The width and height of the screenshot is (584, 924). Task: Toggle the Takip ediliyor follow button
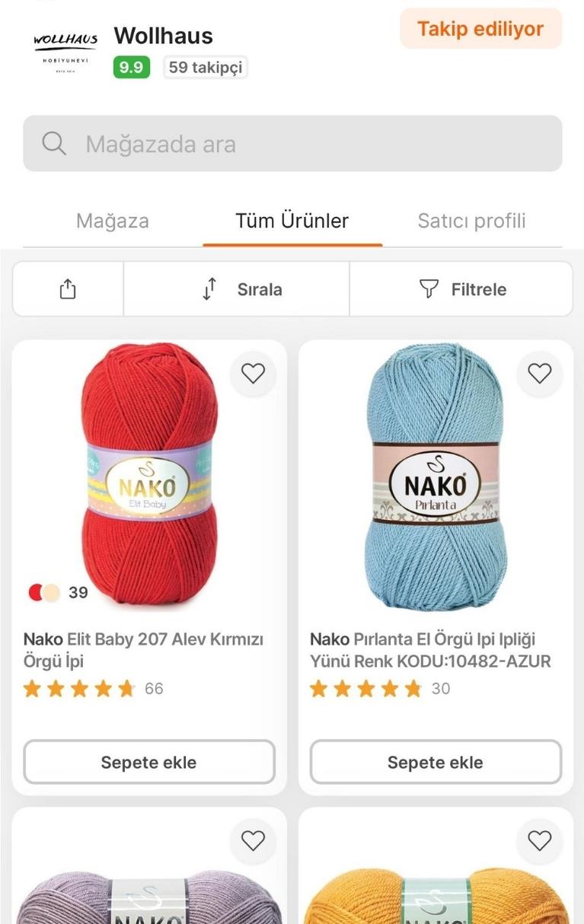click(480, 29)
